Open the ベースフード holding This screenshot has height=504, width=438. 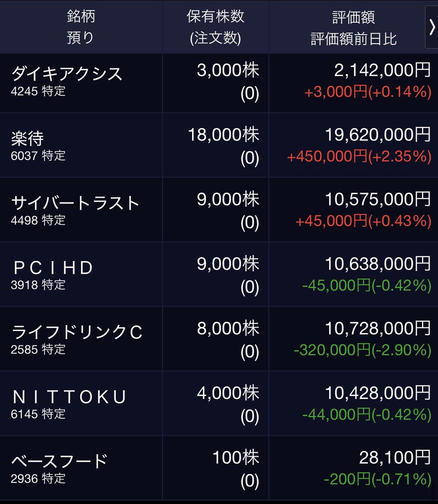point(219,468)
